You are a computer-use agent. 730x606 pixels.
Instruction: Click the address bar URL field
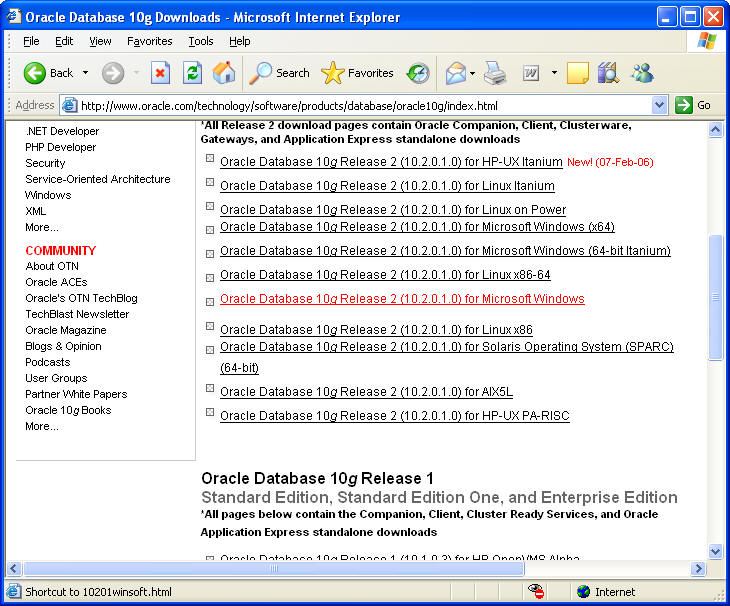pos(365,106)
